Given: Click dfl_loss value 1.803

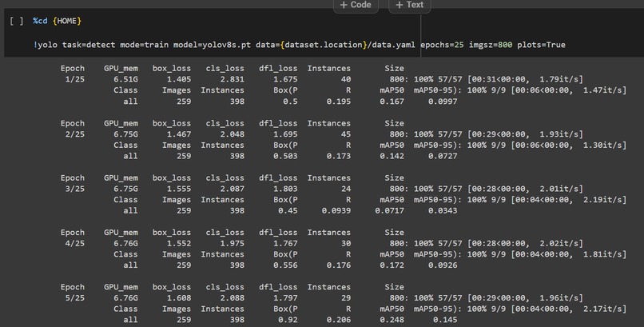Looking at the screenshot, I should point(285,189).
